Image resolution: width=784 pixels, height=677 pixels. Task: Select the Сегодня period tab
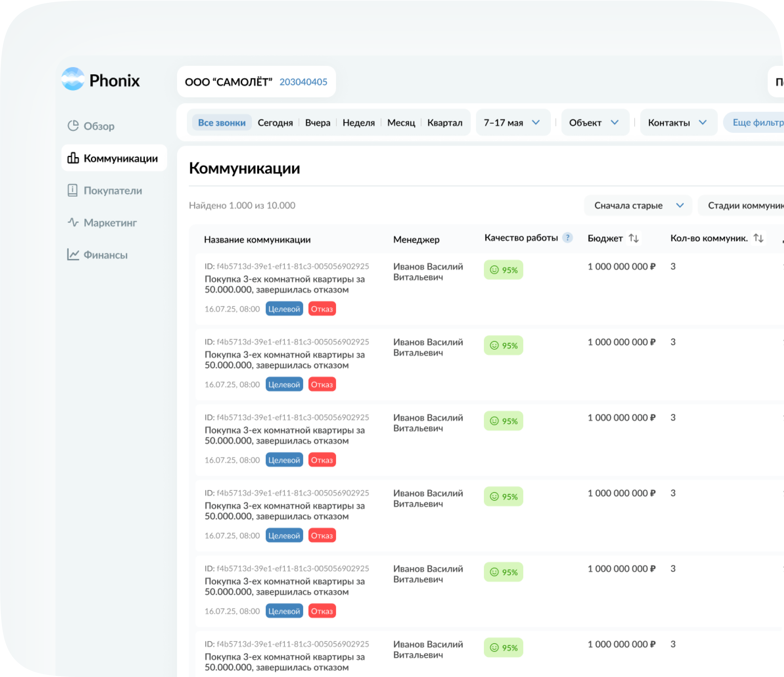tap(275, 123)
